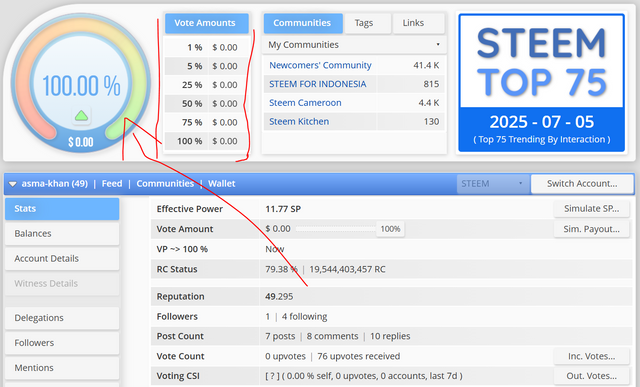The image size is (640, 387).
Task: Select Delegations in the sidebar
Action: 62,318
